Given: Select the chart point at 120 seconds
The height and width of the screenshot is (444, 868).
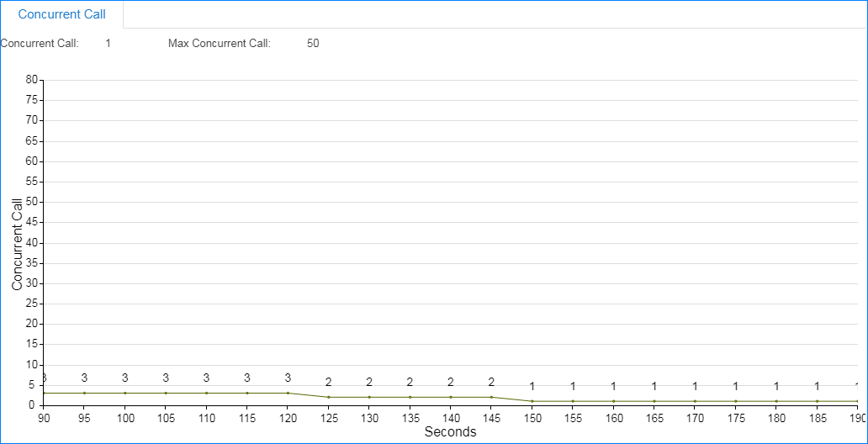Looking at the screenshot, I should click(288, 393).
